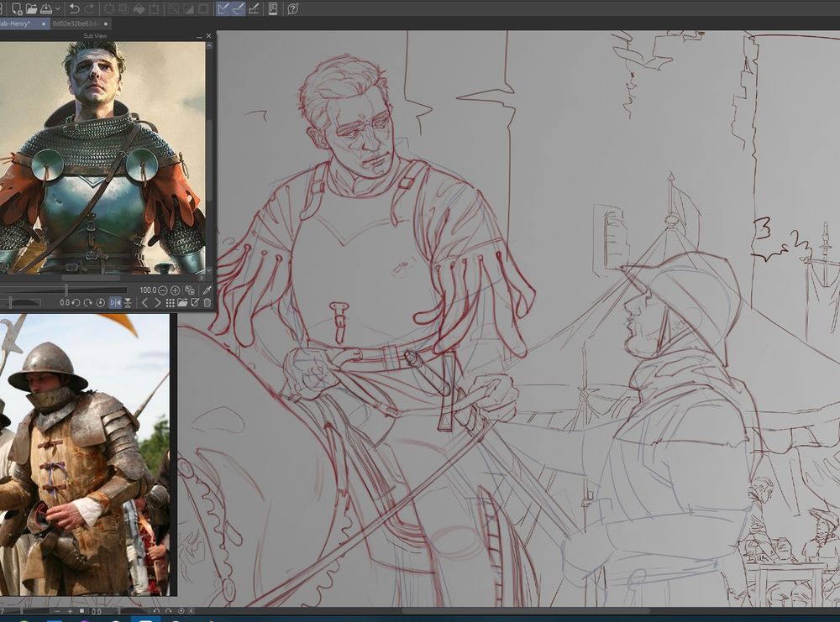This screenshot has width=840, height=622.
Task: Rotate the canvas left from status bar
Action: 156,611
